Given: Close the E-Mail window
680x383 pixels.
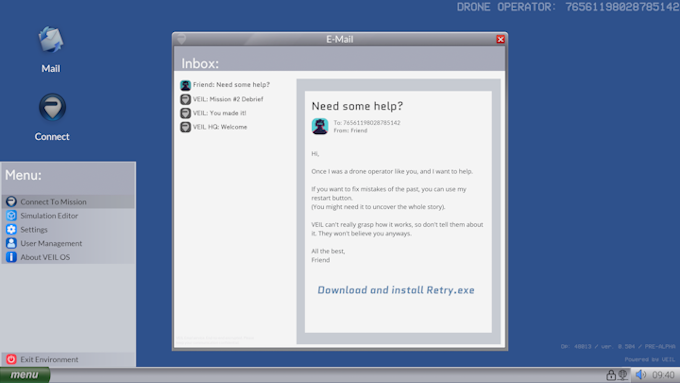Looking at the screenshot, I should tap(500, 39).
